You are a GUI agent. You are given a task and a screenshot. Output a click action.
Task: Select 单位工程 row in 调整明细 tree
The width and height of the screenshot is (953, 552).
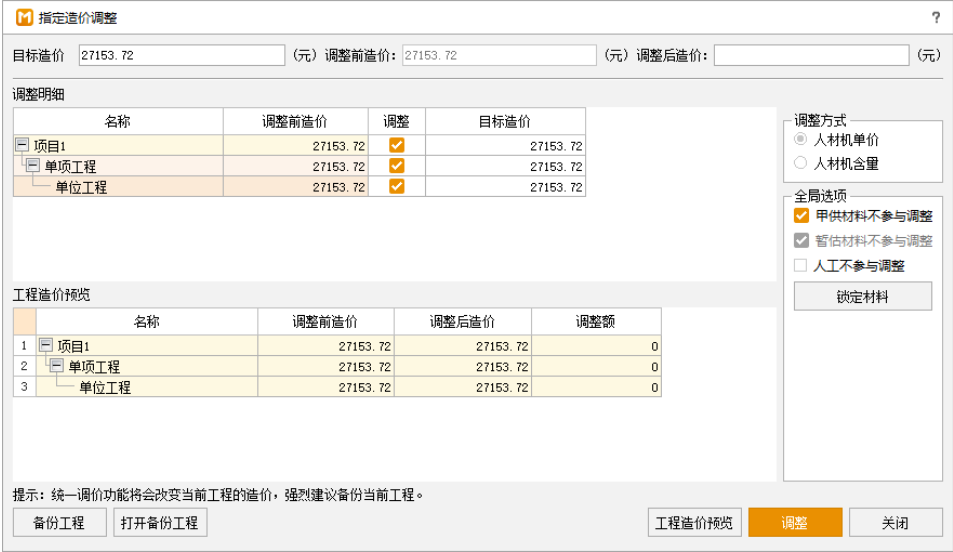81,187
